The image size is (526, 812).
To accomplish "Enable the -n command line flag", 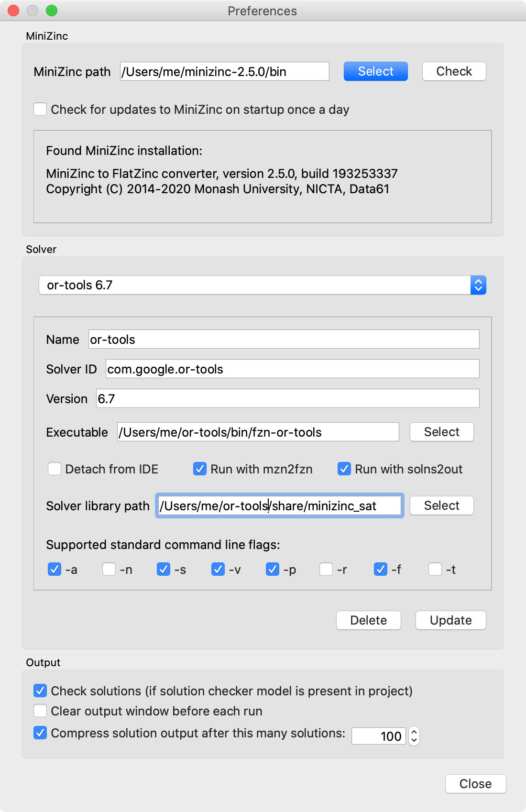I will pyautogui.click(x=109, y=569).
